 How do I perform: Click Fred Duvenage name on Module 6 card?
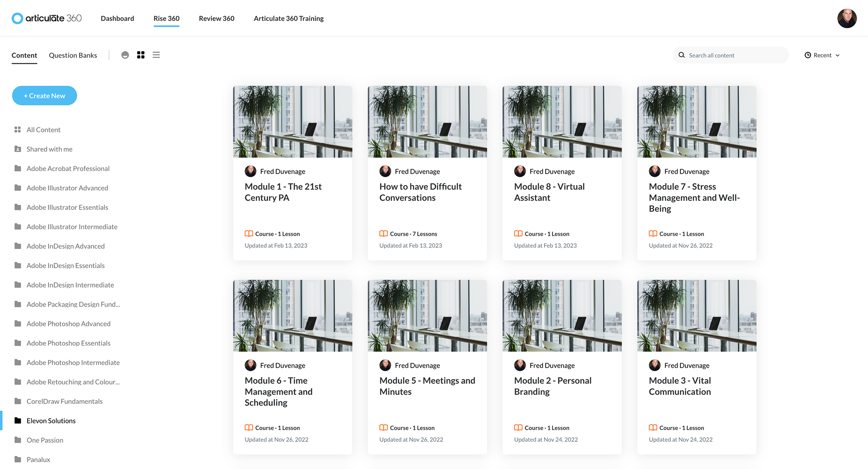[283, 365]
